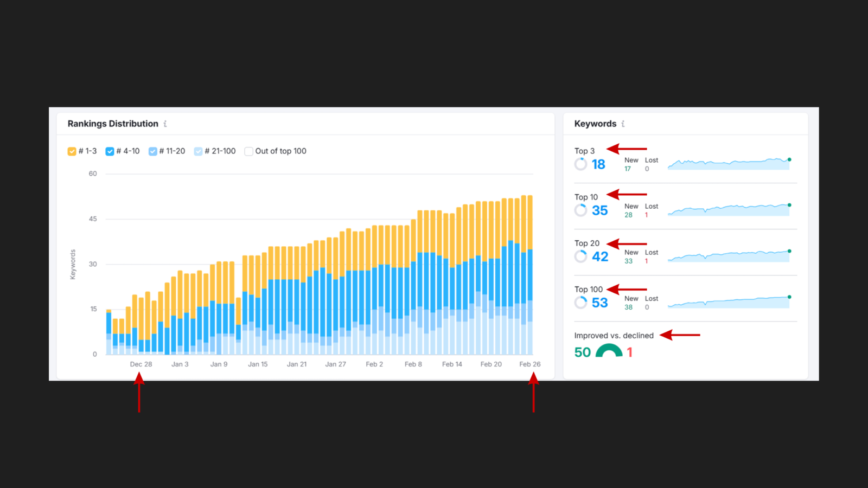Uncheck the # 1-3 filter checkbox
This screenshot has width=868, height=488.
coord(71,151)
